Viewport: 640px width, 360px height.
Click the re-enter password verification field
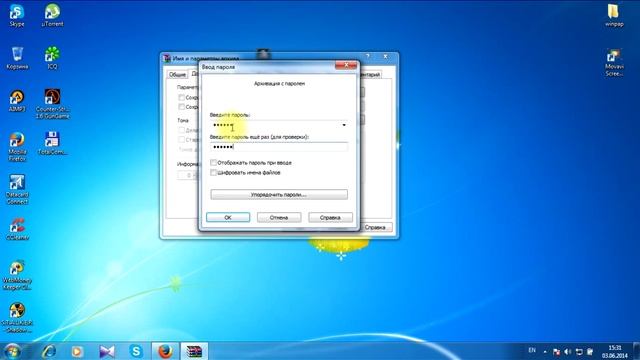click(x=279, y=147)
